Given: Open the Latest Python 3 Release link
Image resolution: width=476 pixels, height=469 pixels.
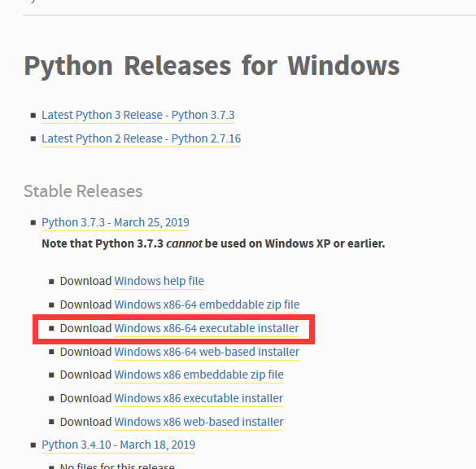Looking at the screenshot, I should pos(138,115).
